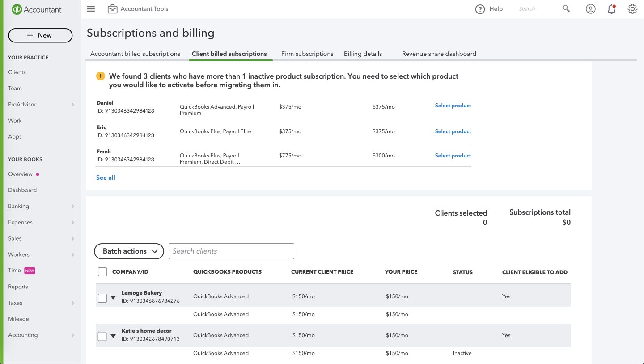Click the Lemoge Bakery company name

[142, 293]
